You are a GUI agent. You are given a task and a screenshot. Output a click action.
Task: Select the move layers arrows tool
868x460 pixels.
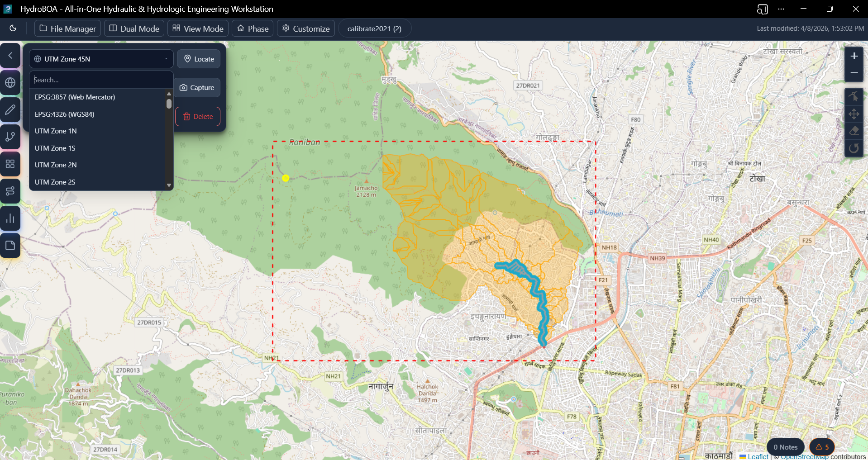854,114
